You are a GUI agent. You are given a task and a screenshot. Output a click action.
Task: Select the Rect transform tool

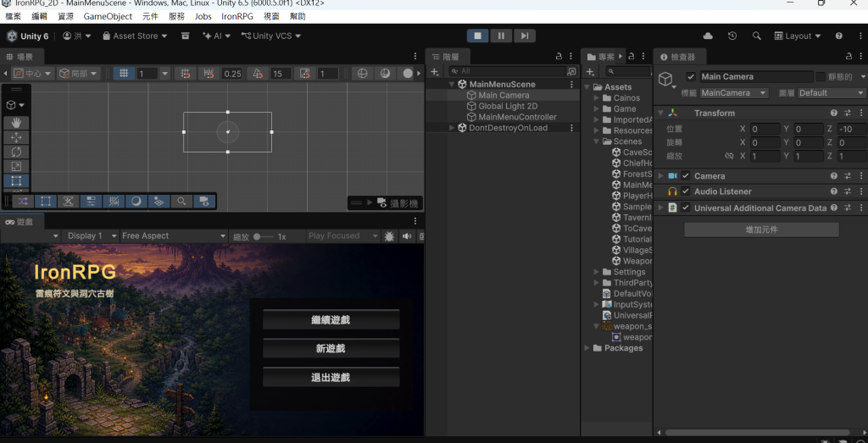click(x=16, y=180)
